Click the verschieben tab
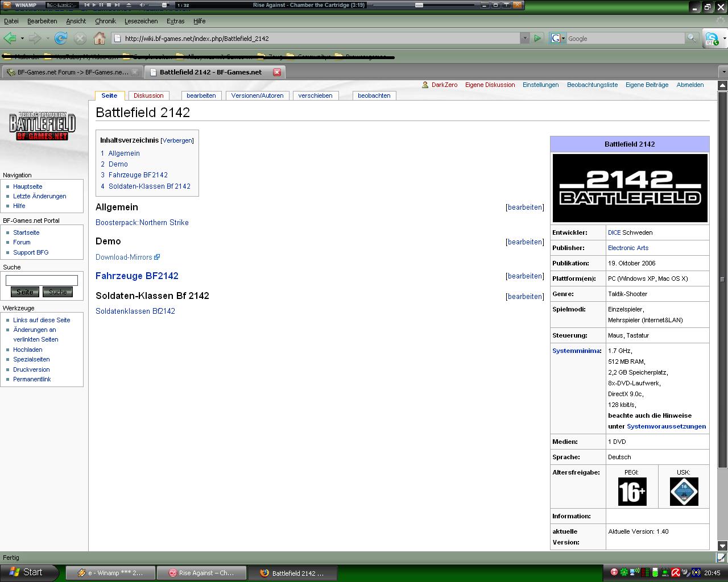This screenshot has height=582, width=728. 315,95
